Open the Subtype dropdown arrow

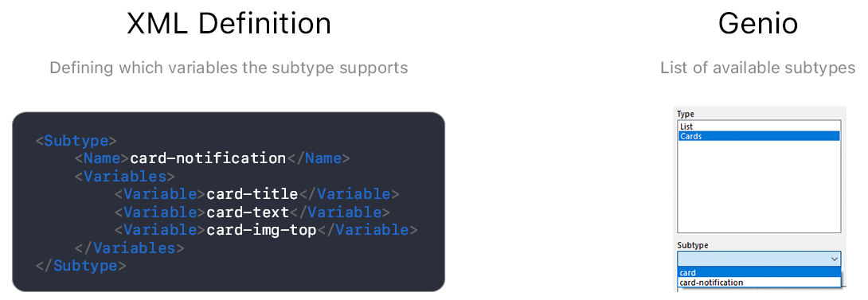(835, 259)
